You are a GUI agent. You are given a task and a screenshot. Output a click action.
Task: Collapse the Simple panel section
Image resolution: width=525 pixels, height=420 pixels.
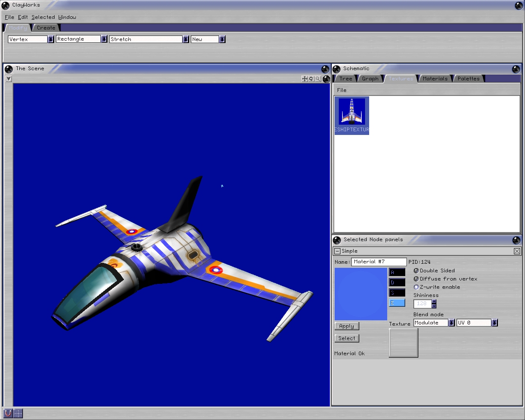point(337,251)
